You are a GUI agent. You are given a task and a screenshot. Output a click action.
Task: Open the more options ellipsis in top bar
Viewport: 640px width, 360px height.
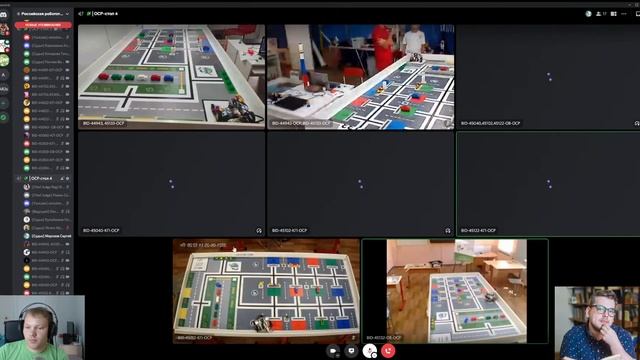click(x=624, y=14)
